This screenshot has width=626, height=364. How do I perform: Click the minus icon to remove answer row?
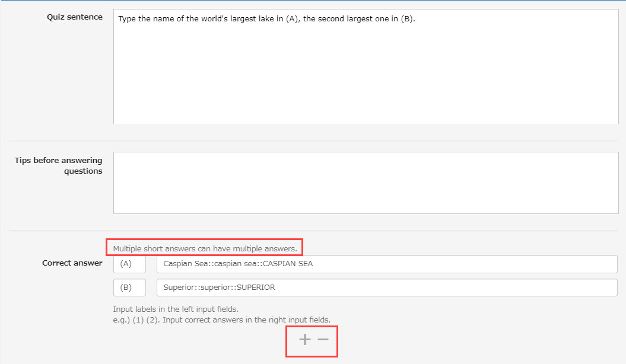pos(323,340)
